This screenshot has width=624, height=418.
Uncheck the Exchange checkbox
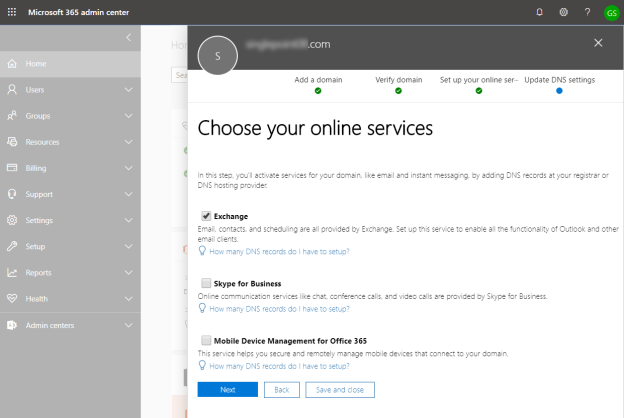(206, 215)
